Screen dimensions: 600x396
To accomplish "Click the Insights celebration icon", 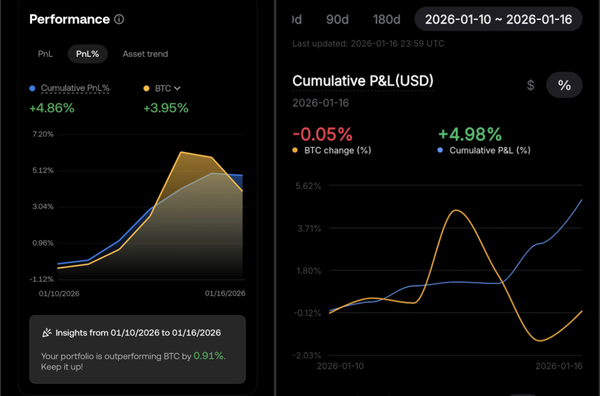I will (47, 333).
